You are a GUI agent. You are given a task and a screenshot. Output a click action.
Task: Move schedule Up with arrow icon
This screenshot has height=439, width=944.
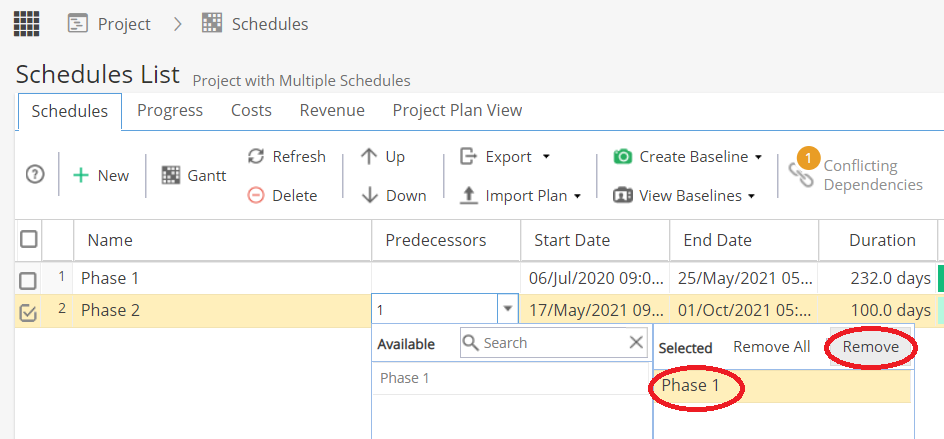[x=369, y=157]
